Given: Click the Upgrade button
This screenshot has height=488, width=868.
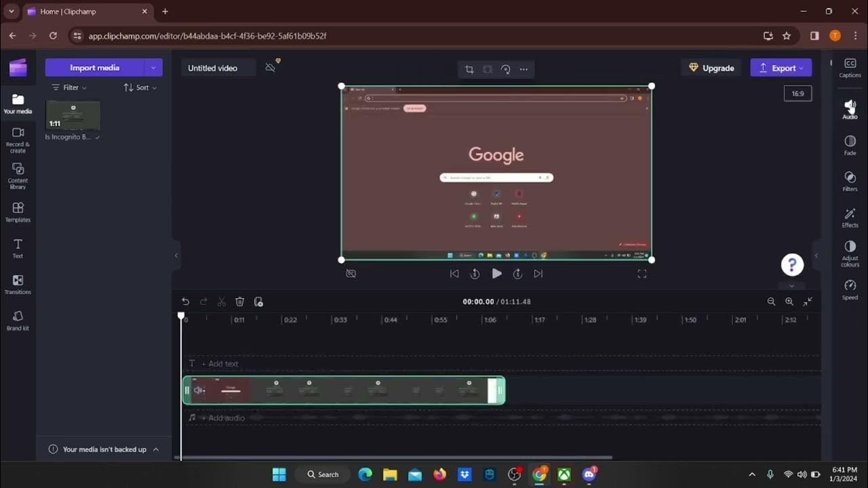Looking at the screenshot, I should (x=711, y=68).
